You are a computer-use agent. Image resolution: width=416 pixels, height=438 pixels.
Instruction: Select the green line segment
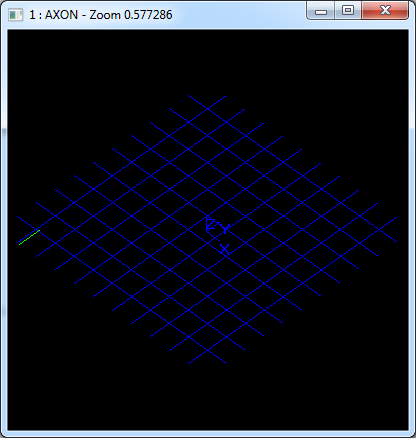(x=29, y=237)
